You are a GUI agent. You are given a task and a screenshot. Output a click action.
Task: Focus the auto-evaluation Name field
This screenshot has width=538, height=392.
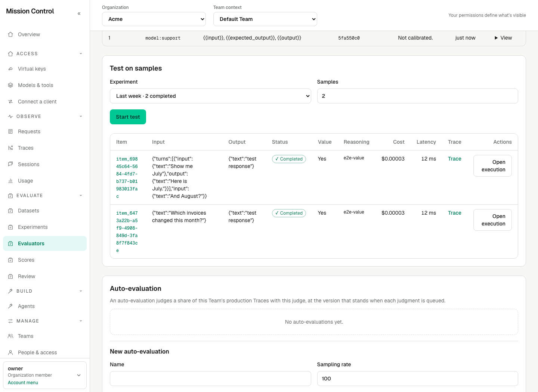coord(210,379)
